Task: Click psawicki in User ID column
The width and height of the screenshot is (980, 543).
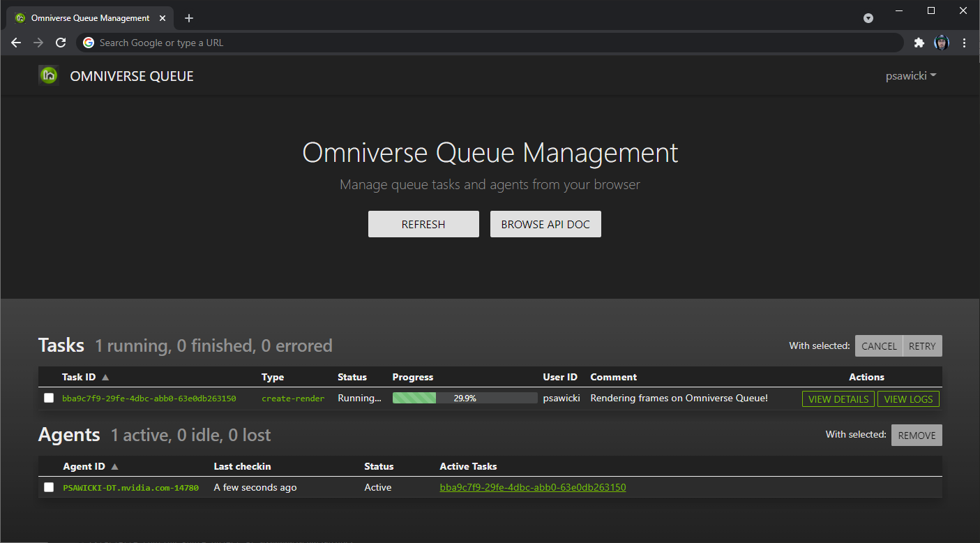Action: click(561, 398)
